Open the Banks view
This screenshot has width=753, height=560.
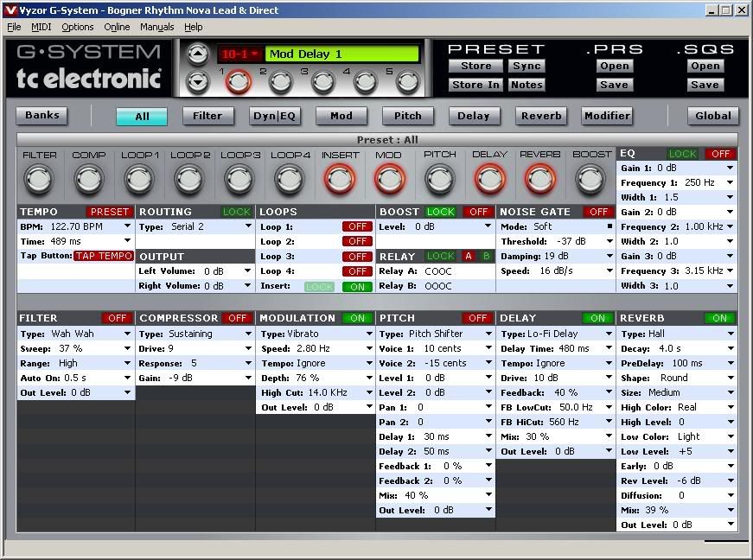pos(42,115)
